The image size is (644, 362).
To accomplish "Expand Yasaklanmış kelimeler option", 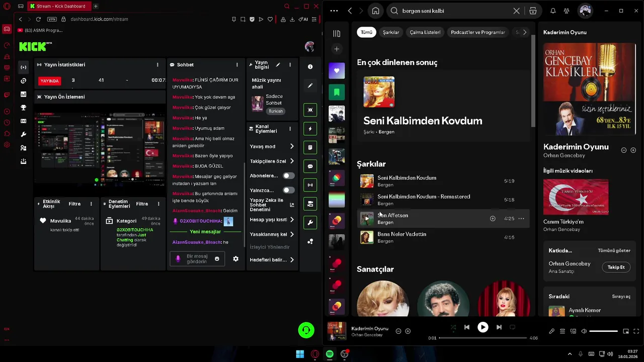I will 272,234.
